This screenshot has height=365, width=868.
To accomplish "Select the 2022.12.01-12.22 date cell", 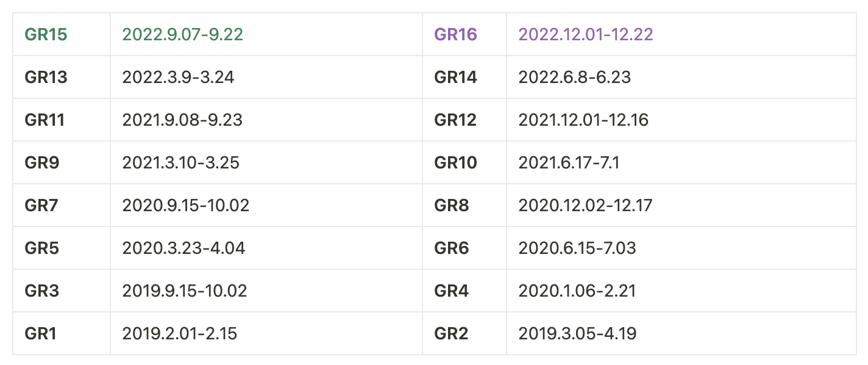I will click(x=586, y=34).
